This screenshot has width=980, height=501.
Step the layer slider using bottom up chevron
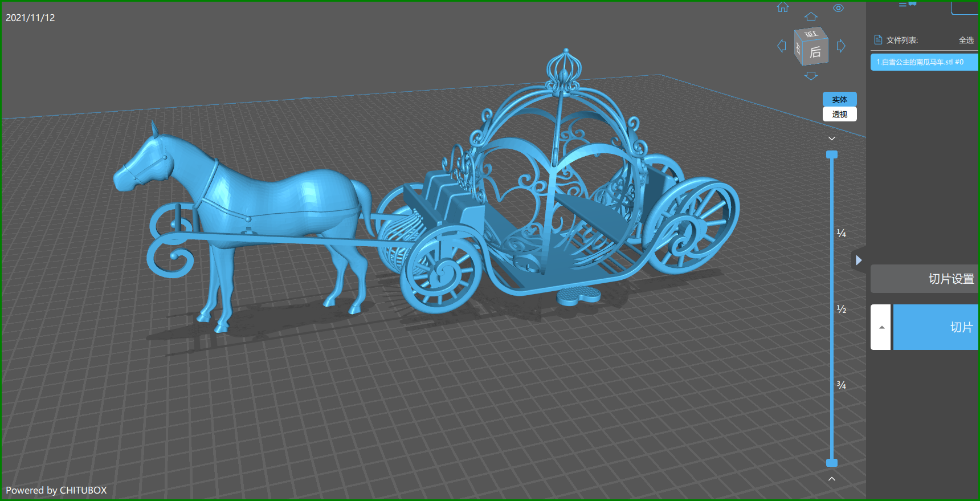point(832,479)
